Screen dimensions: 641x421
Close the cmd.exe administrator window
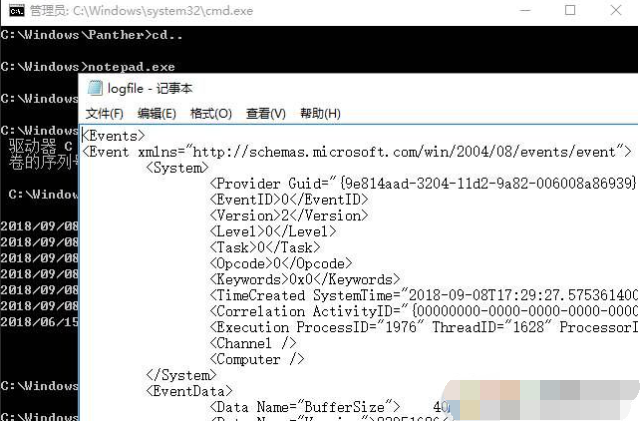(617, 12)
